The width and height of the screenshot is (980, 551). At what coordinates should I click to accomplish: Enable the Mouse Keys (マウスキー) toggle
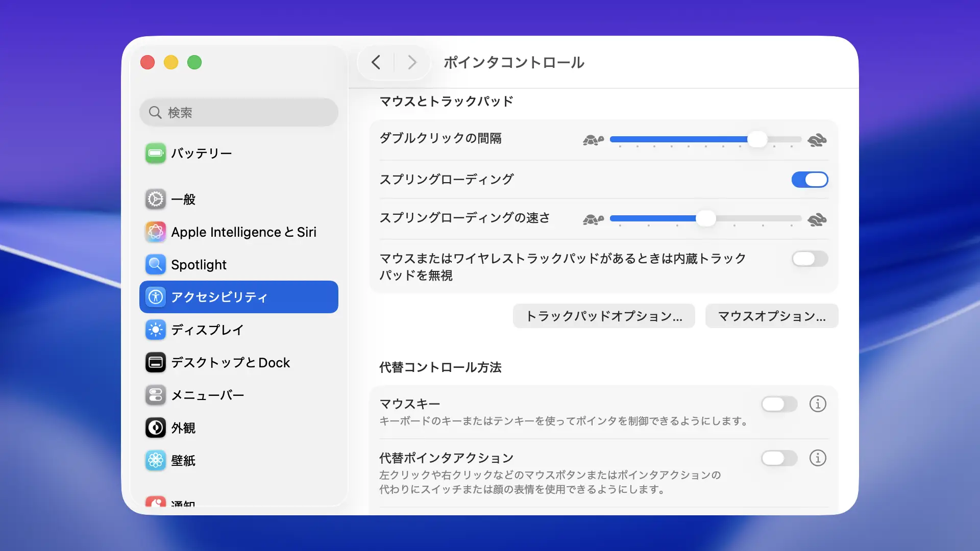[779, 404]
